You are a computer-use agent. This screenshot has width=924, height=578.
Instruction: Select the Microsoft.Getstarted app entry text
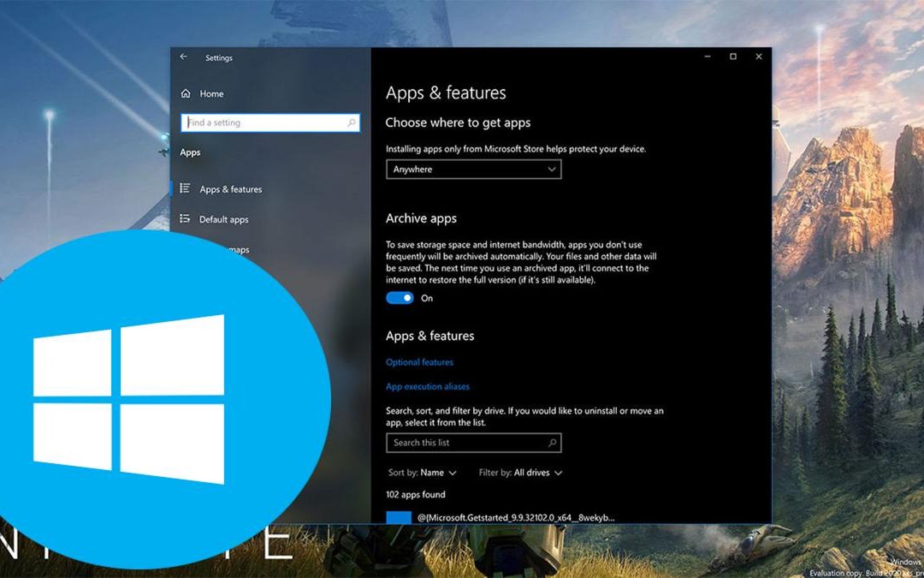click(x=516, y=517)
